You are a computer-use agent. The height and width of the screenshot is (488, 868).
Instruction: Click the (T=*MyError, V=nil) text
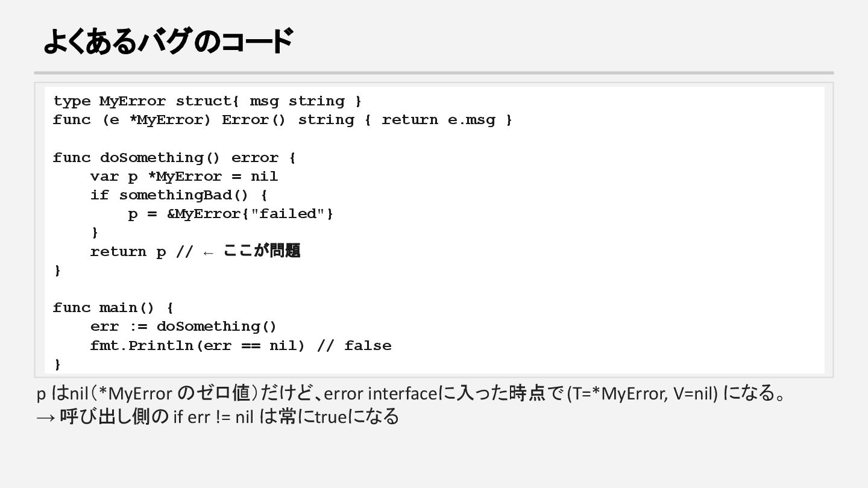click(x=643, y=394)
